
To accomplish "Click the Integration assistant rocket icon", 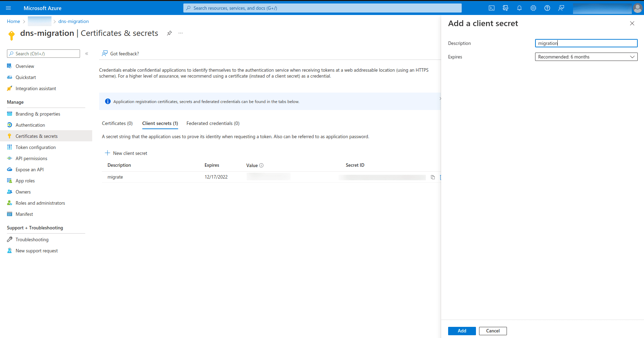I will pyautogui.click(x=9, y=88).
